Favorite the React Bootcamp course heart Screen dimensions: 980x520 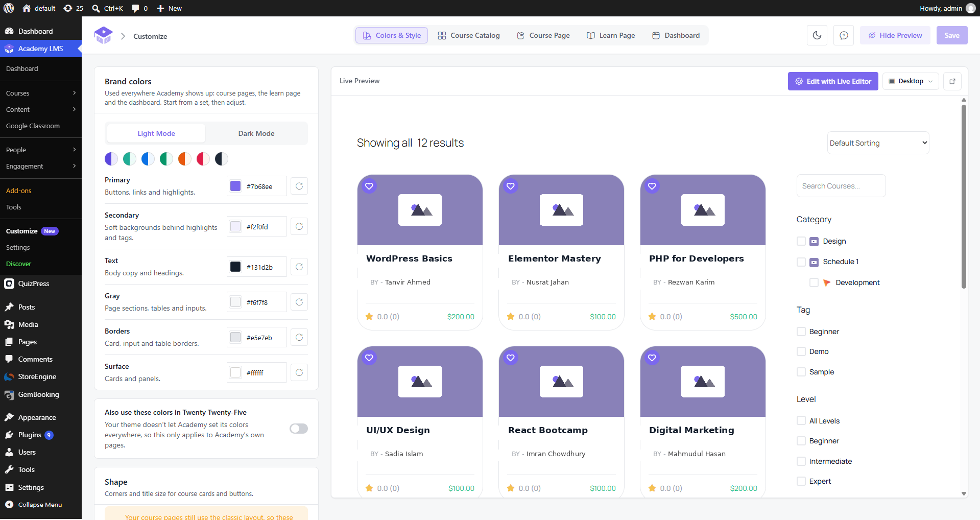click(511, 358)
